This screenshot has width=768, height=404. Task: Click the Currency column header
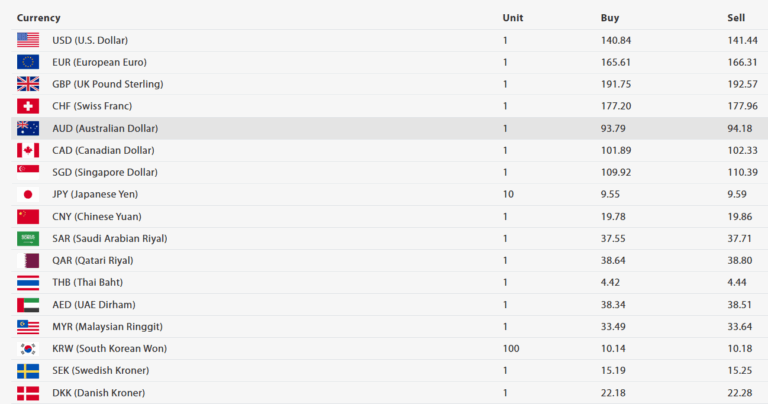(39, 18)
